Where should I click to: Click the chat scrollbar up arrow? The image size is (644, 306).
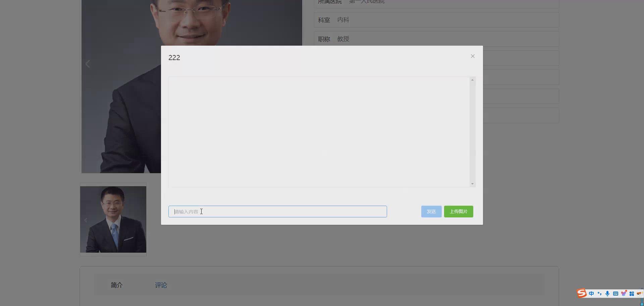[472, 80]
